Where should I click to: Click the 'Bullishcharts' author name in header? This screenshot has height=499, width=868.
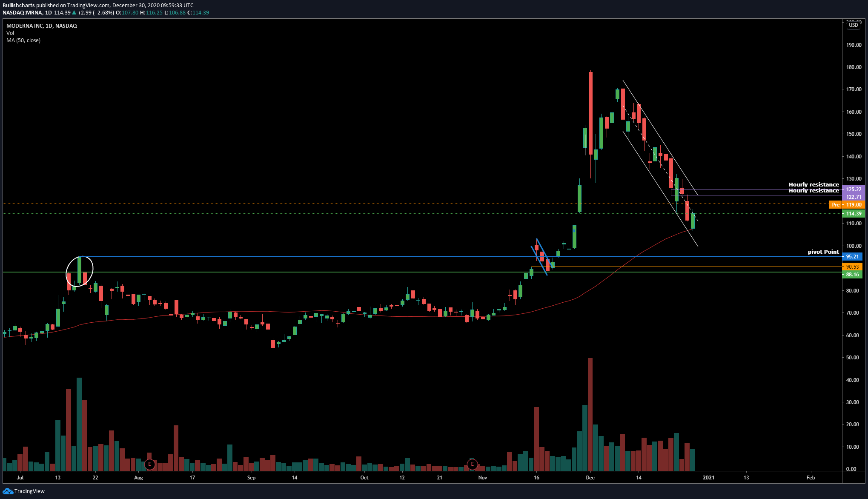click(x=19, y=6)
